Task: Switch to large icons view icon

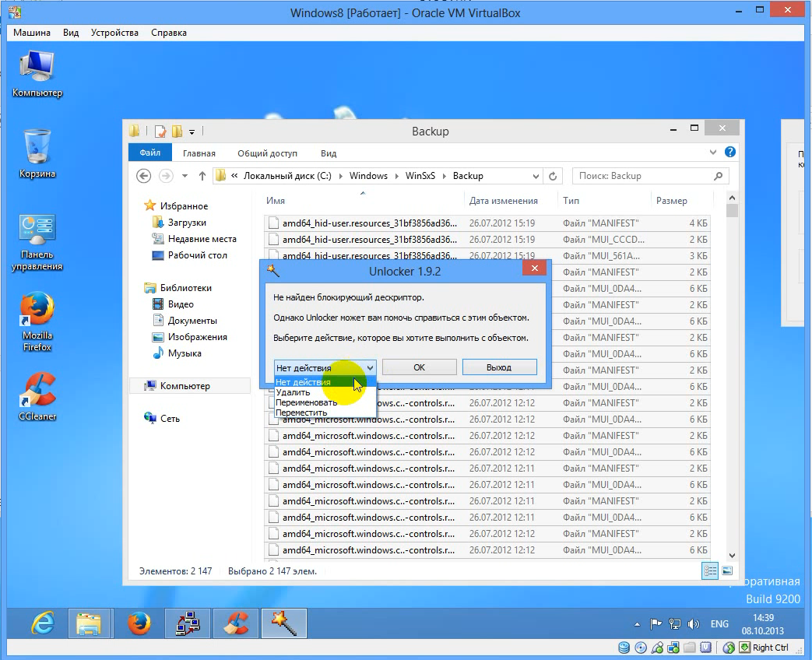Action: [727, 571]
